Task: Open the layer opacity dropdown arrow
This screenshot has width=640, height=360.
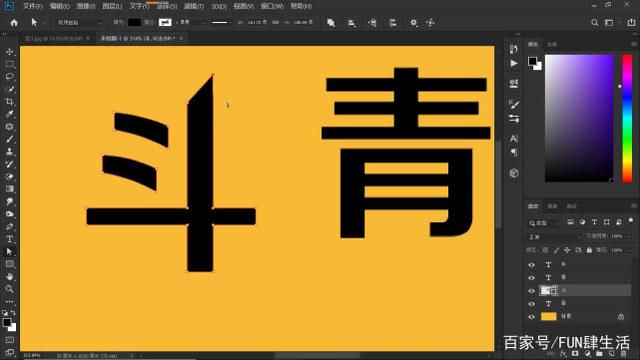Action: pos(628,236)
